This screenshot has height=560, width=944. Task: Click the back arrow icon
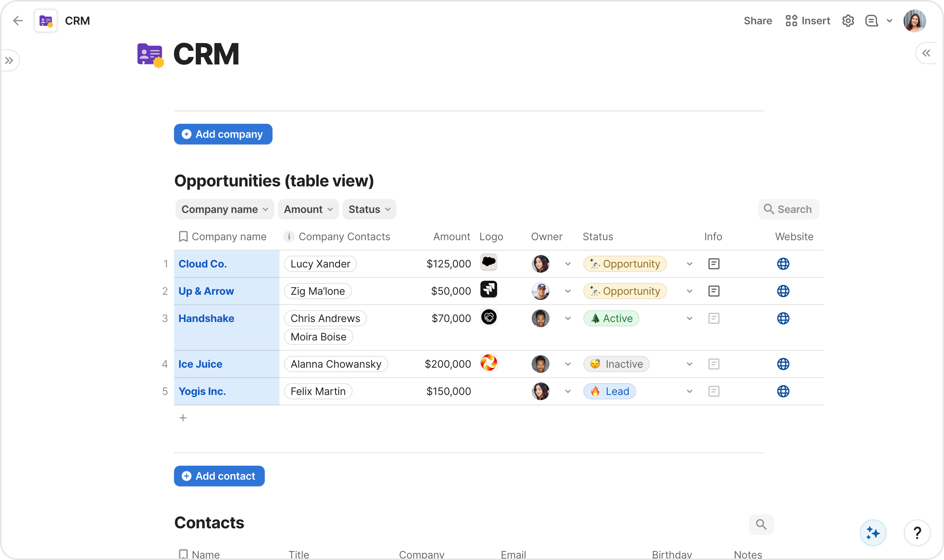[x=18, y=21]
